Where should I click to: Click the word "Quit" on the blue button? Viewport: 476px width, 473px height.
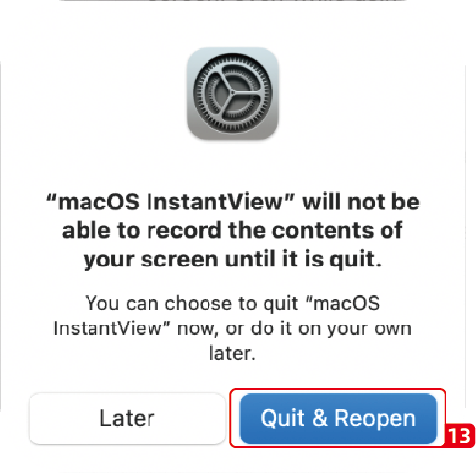[282, 418]
